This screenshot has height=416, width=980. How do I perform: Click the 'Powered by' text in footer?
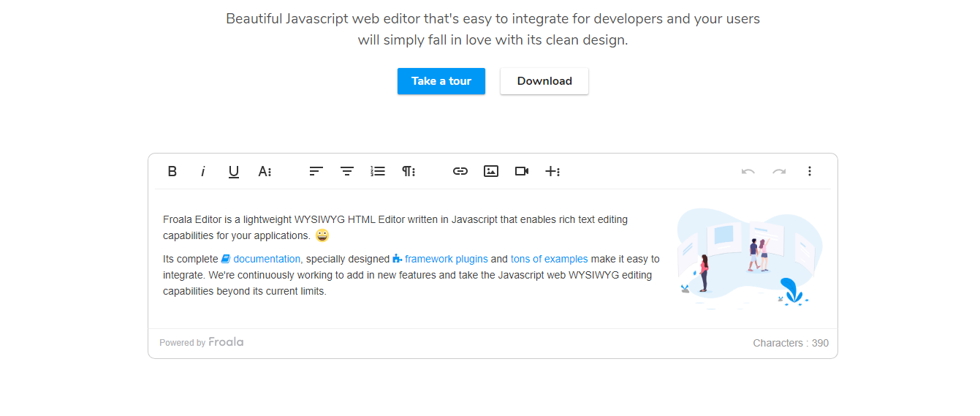tap(182, 343)
